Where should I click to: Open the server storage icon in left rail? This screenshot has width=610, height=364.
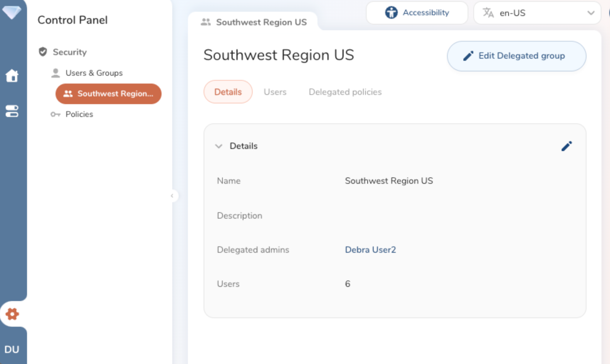(x=12, y=111)
